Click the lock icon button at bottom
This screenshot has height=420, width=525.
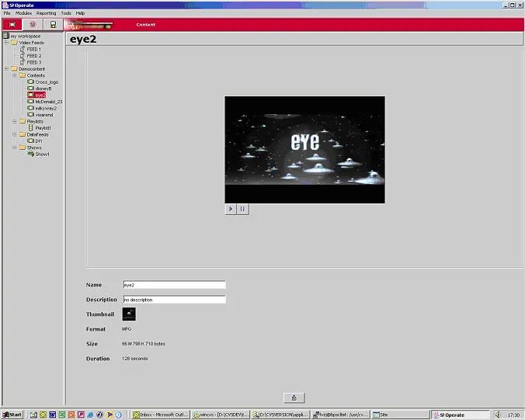tap(294, 397)
